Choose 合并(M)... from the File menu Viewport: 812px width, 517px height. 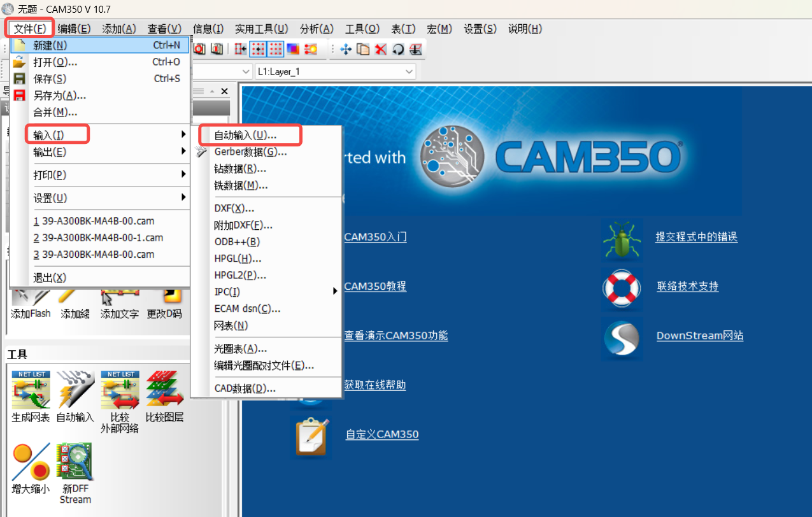[100, 112]
